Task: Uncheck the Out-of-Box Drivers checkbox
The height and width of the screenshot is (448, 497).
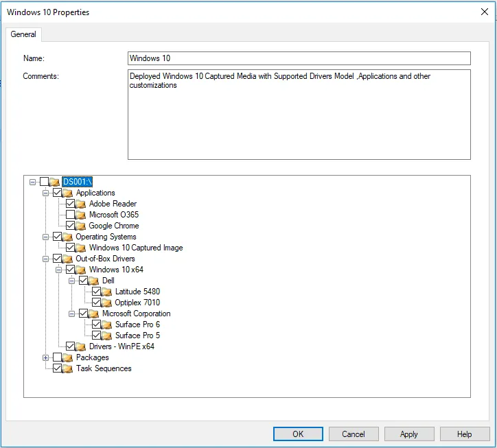Action: (58, 259)
